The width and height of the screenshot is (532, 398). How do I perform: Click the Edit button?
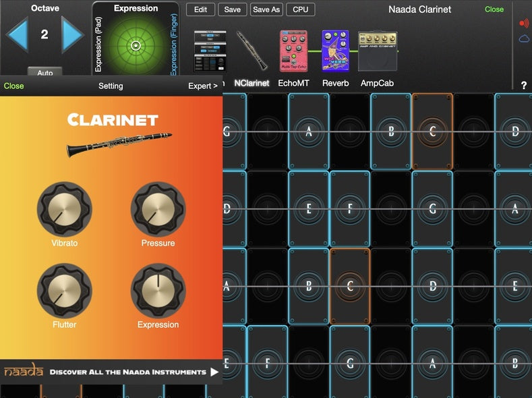(200, 9)
